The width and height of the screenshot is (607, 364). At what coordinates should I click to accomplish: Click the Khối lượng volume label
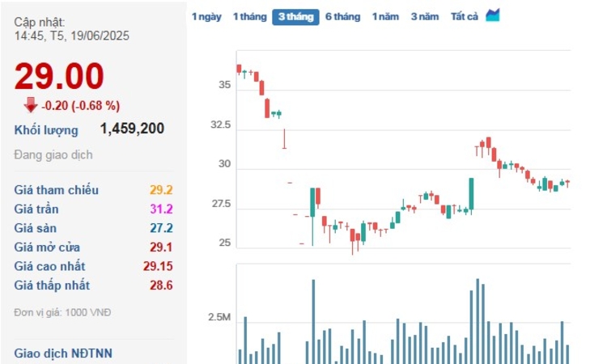(x=46, y=129)
